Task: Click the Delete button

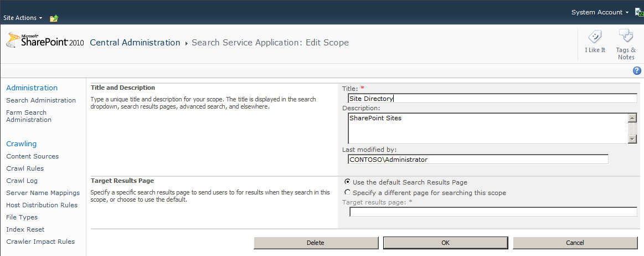Action: pos(316,243)
